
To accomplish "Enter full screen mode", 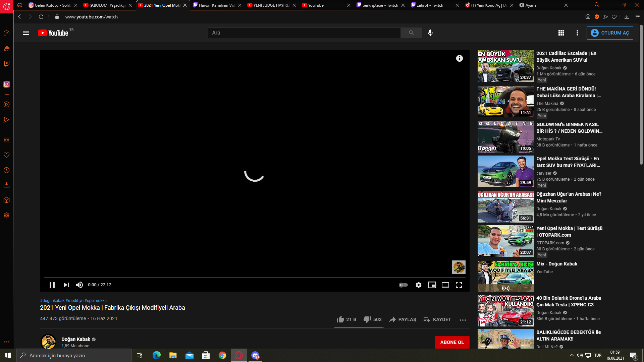I will [x=459, y=285].
